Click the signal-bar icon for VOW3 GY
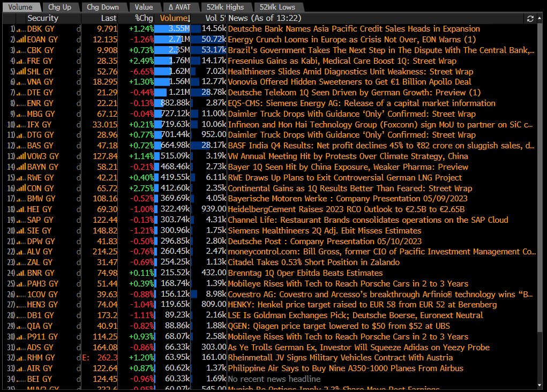This screenshot has width=547, height=392. [x=21, y=156]
